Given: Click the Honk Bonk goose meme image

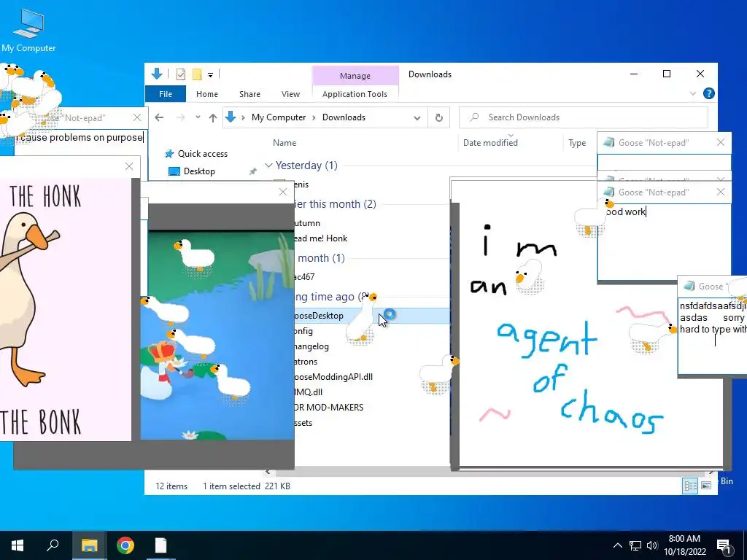Looking at the screenshot, I should click(x=65, y=309).
